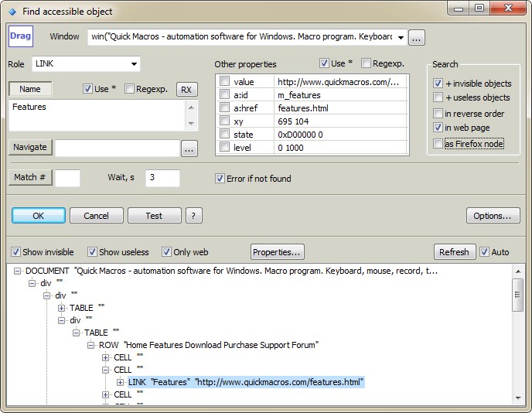Open the Window combo box dropdown
This screenshot has height=413, width=532.
click(x=401, y=37)
